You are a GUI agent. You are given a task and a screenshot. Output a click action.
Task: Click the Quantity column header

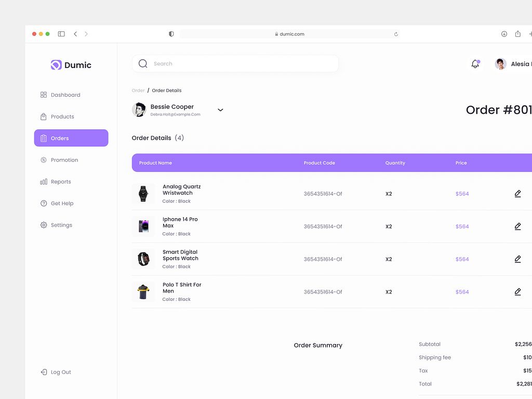[395, 163]
